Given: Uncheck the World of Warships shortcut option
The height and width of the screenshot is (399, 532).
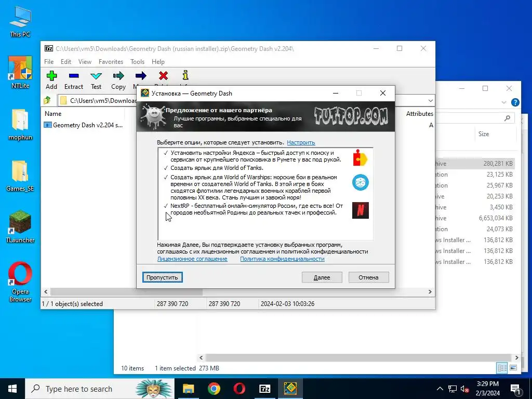Looking at the screenshot, I should coord(166,177).
